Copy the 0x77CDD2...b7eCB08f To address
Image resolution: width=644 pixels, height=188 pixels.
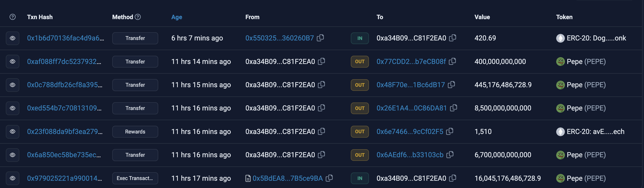452,61
